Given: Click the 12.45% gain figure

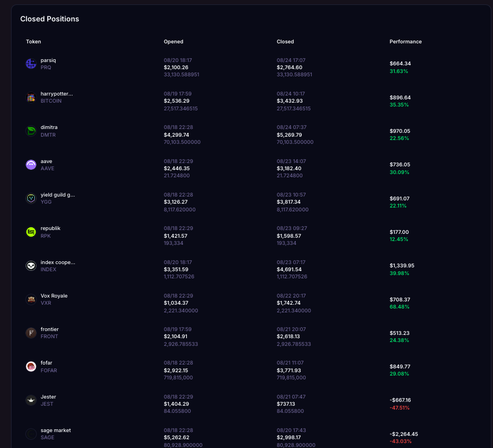Looking at the screenshot, I should 398,239.
